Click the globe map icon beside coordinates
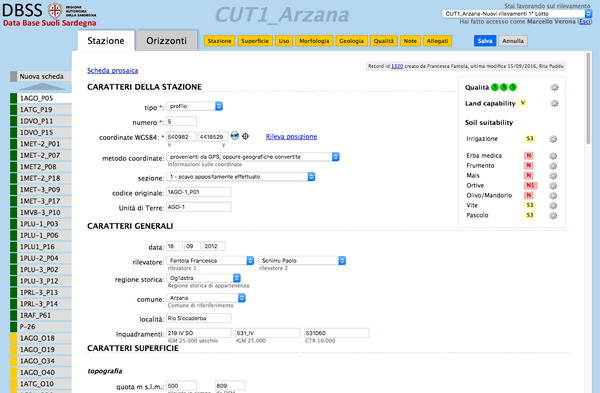This screenshot has height=393, width=600. coord(235,136)
